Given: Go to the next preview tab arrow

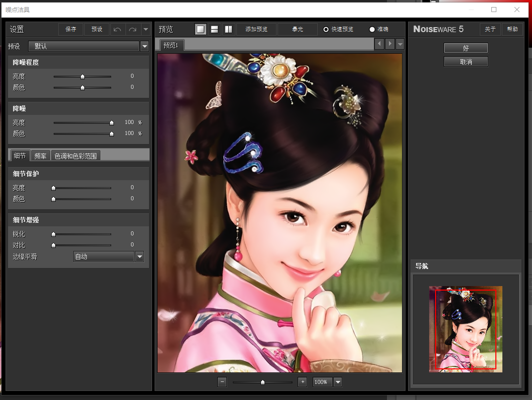Looking at the screenshot, I should click(390, 44).
